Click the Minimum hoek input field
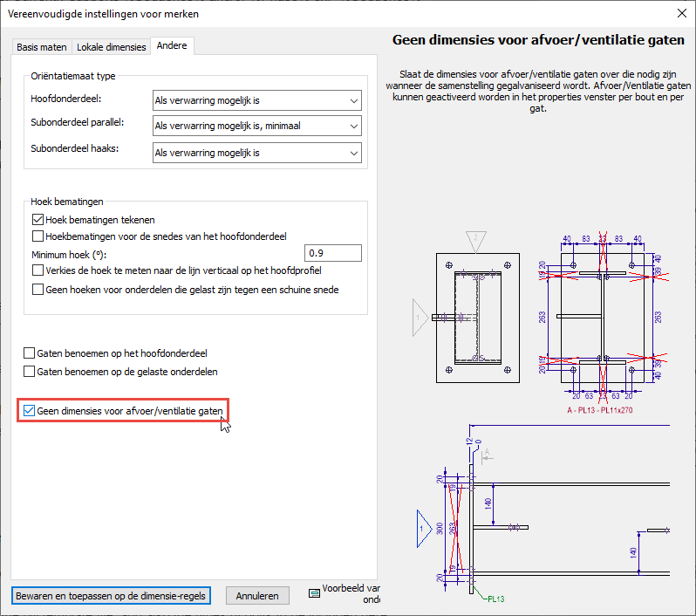 point(333,253)
